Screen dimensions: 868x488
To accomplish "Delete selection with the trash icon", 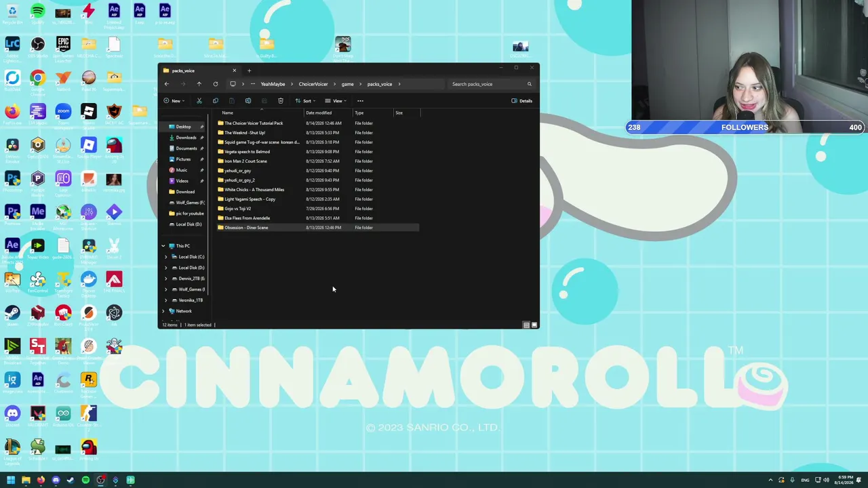I will pos(281,101).
